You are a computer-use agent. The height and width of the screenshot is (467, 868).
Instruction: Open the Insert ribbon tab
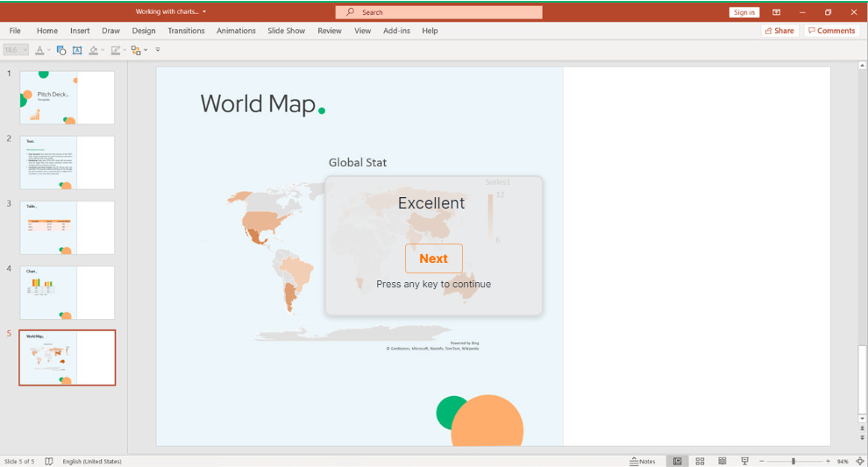(80, 31)
